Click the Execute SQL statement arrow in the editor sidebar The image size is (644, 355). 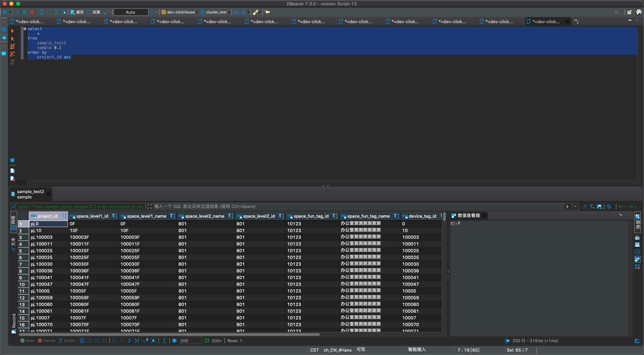point(12,31)
